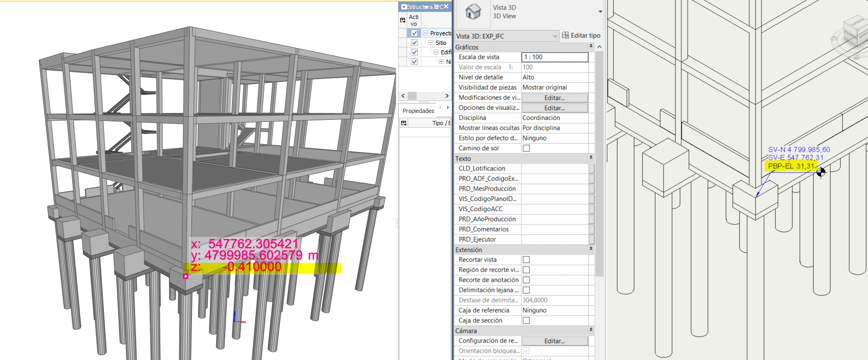
Task: Click the Disciplina value Coordinación
Action: [x=555, y=118]
